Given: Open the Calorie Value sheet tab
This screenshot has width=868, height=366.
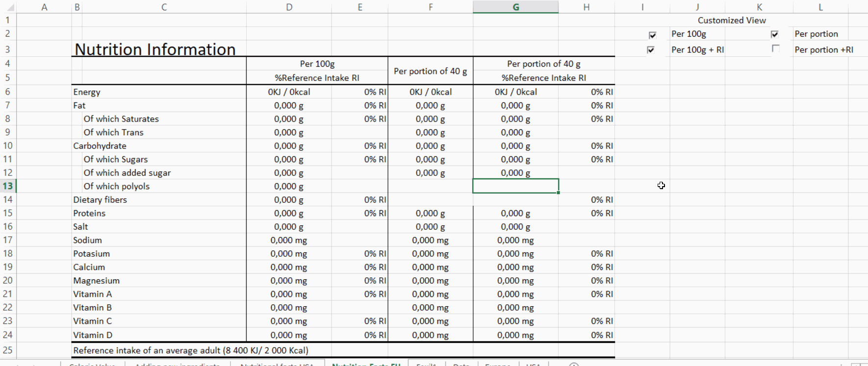Looking at the screenshot, I should point(92,364).
